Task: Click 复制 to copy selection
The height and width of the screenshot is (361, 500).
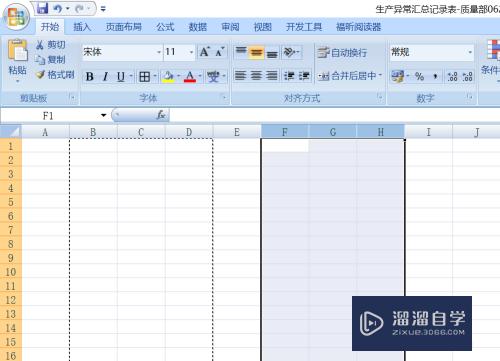Action: [x=51, y=59]
